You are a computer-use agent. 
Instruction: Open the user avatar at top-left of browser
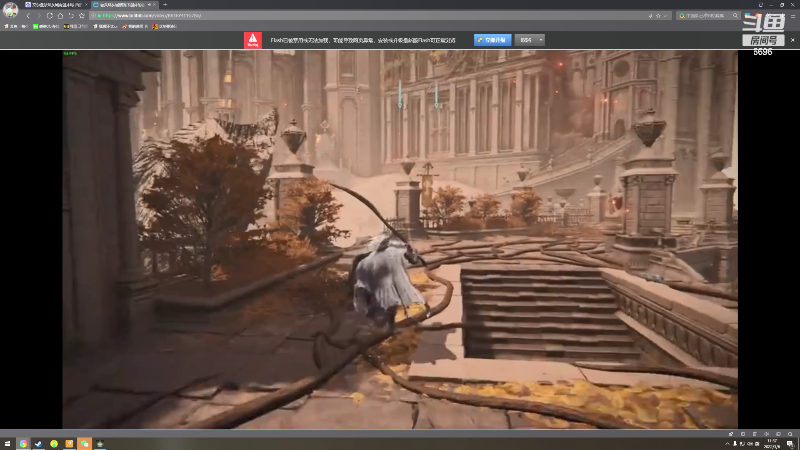[x=10, y=9]
